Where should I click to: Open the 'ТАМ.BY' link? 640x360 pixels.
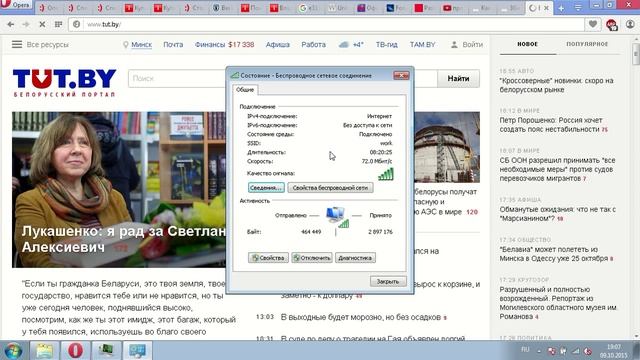[422, 44]
